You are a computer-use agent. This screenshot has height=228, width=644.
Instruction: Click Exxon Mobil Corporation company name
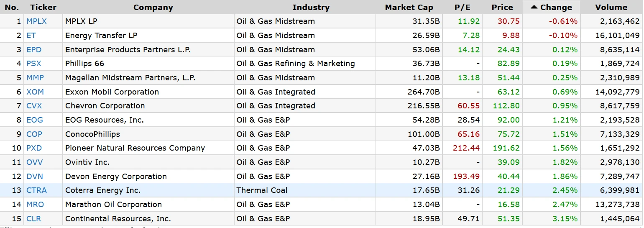112,92
